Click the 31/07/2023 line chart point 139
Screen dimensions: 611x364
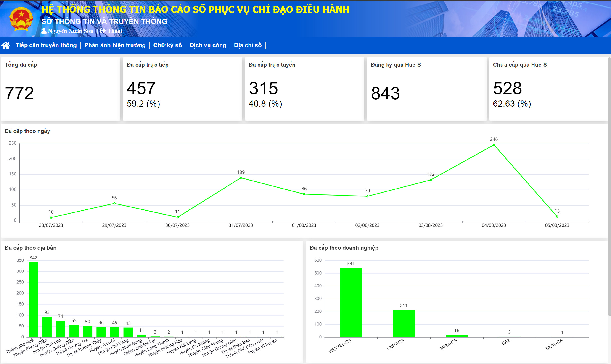[241, 178]
